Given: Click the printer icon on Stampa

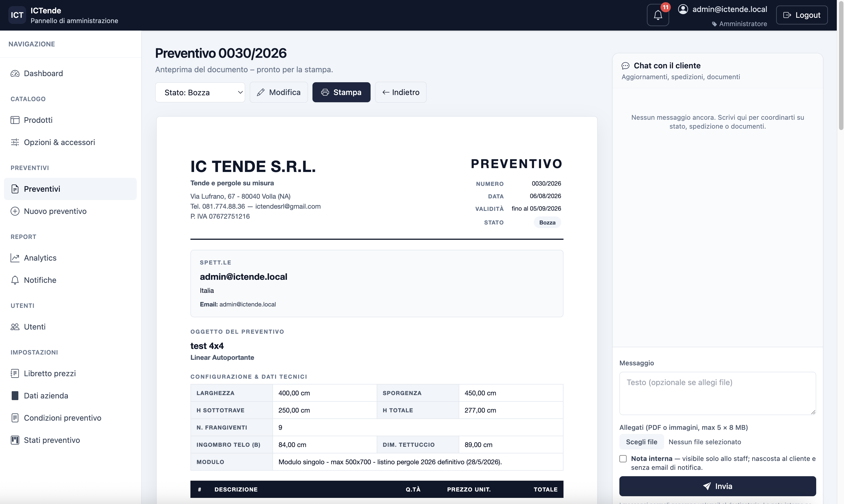Looking at the screenshot, I should coord(325,92).
